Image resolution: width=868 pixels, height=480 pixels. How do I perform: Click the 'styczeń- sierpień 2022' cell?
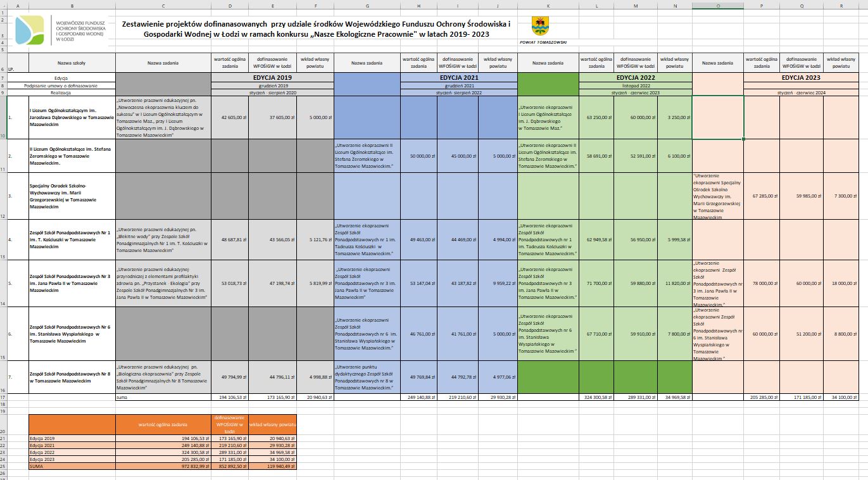(458, 92)
